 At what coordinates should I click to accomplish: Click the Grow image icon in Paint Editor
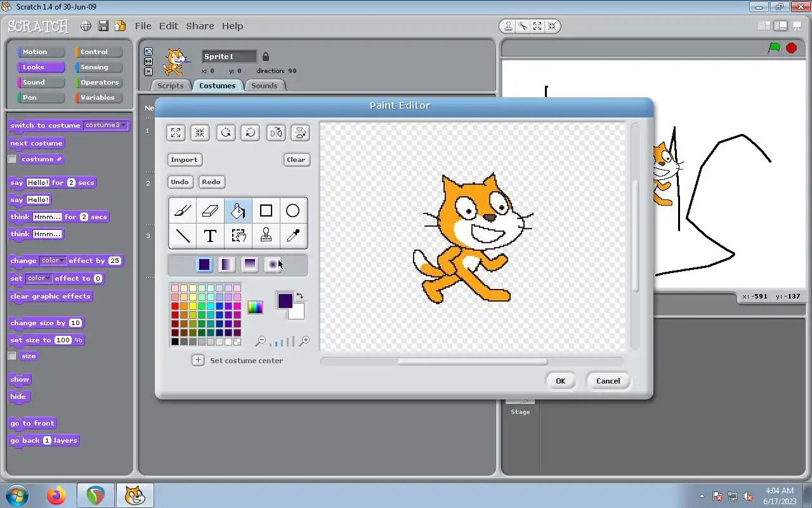tap(176, 133)
